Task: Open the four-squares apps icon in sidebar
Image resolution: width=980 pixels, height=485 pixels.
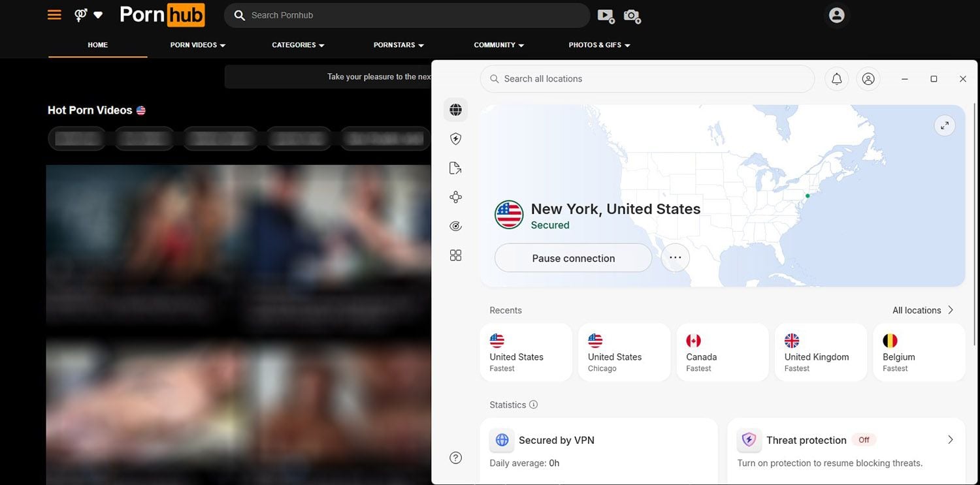Action: click(455, 255)
